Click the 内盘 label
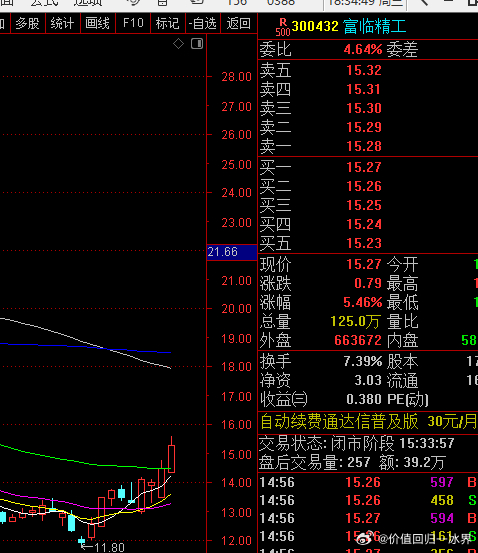 402,340
